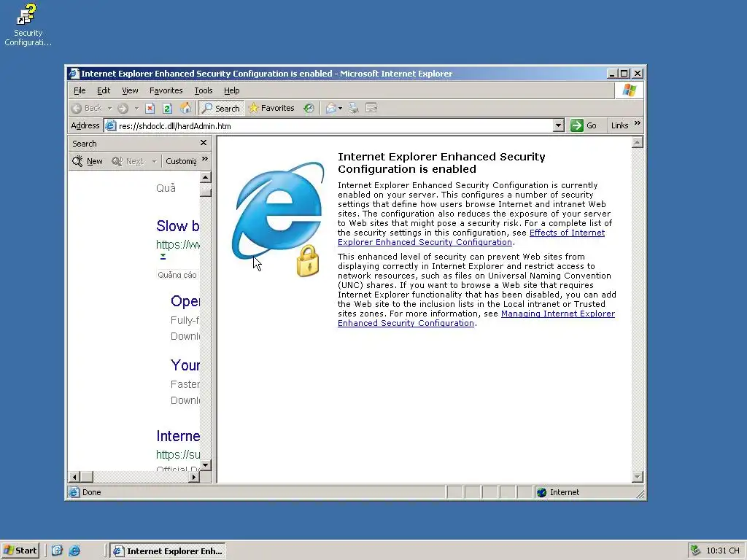This screenshot has height=560, width=747.
Task: Maximize the Internet Explorer window
Action: pos(624,74)
